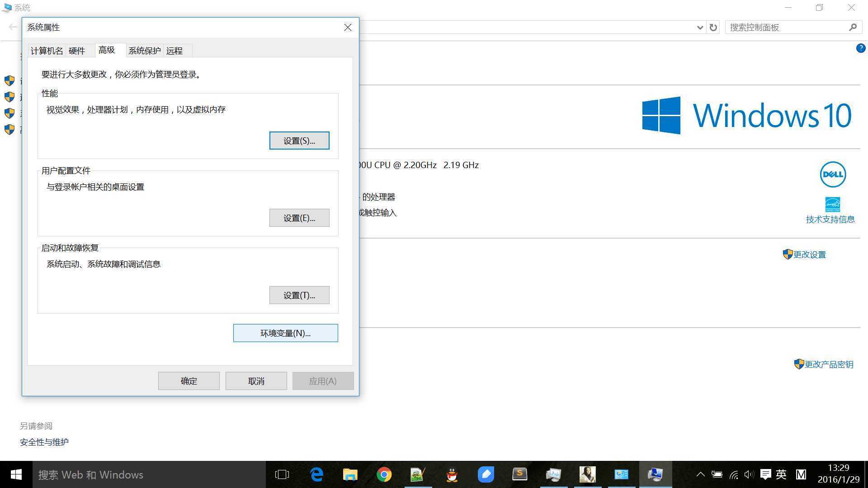Image resolution: width=868 pixels, height=488 pixels.
Task: Open 技术支持信息 link
Action: (830, 220)
